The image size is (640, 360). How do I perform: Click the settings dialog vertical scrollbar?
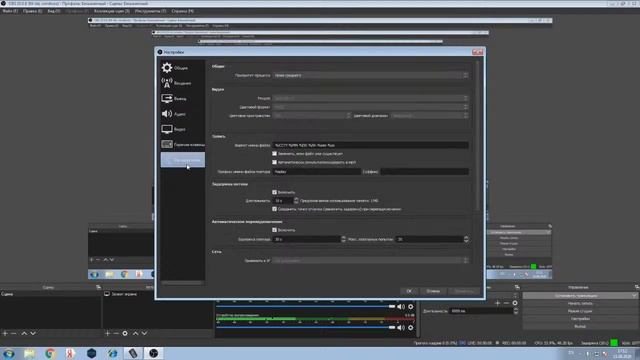[478, 136]
